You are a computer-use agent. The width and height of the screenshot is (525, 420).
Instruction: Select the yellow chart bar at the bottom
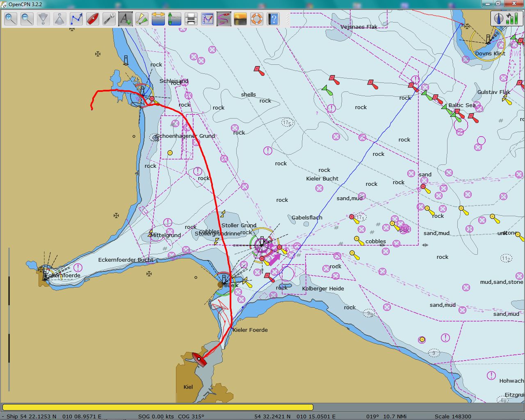[x=157, y=407]
